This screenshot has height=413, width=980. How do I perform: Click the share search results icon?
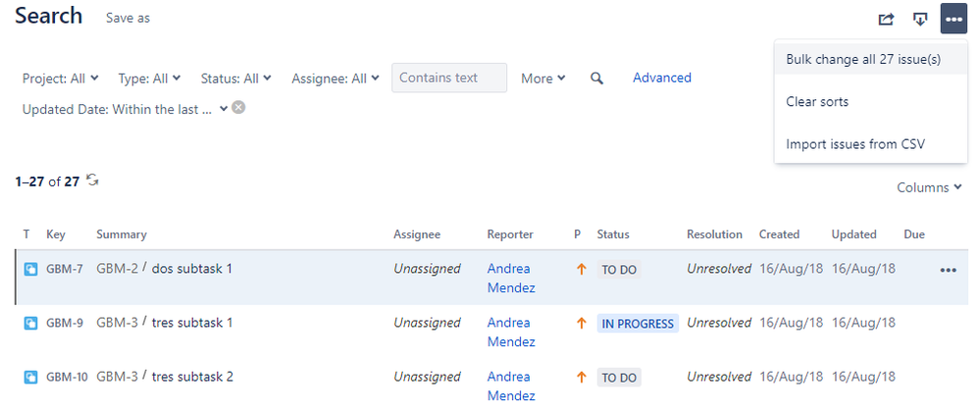pyautogui.click(x=886, y=20)
